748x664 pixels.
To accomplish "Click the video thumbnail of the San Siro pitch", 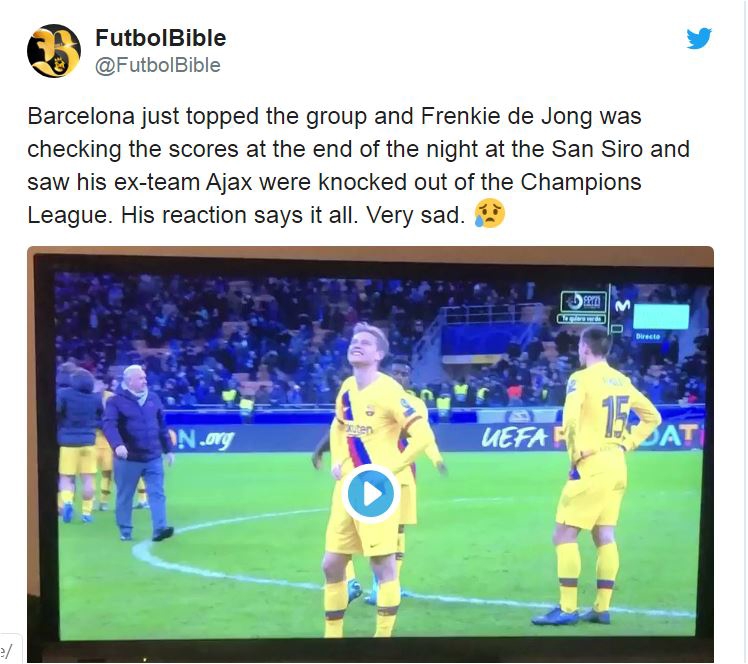I will coord(371,454).
